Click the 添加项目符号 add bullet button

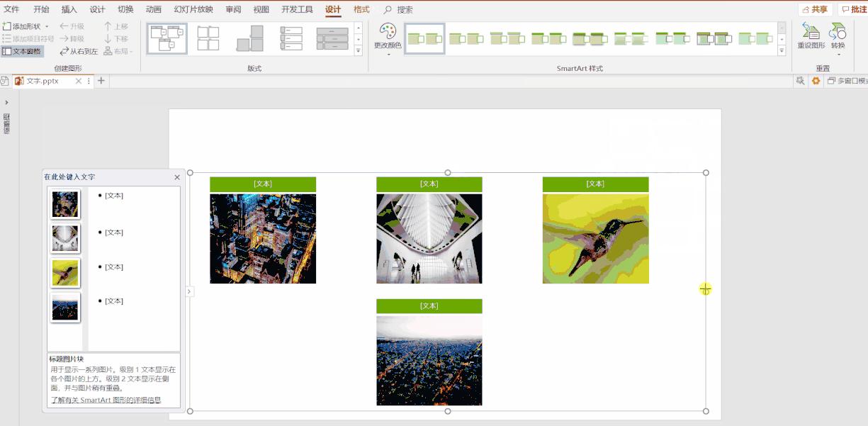[x=28, y=39]
